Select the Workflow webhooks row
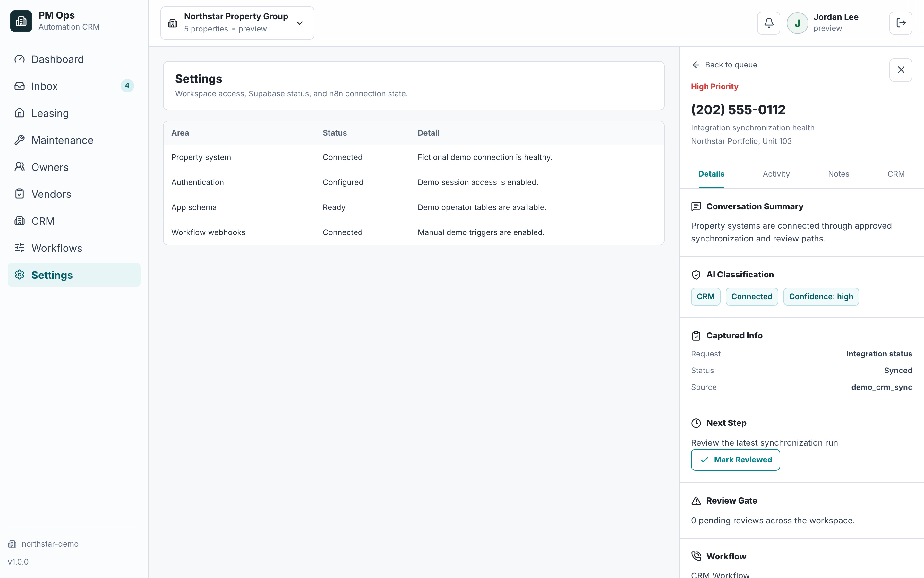Image resolution: width=924 pixels, height=578 pixels. (414, 232)
